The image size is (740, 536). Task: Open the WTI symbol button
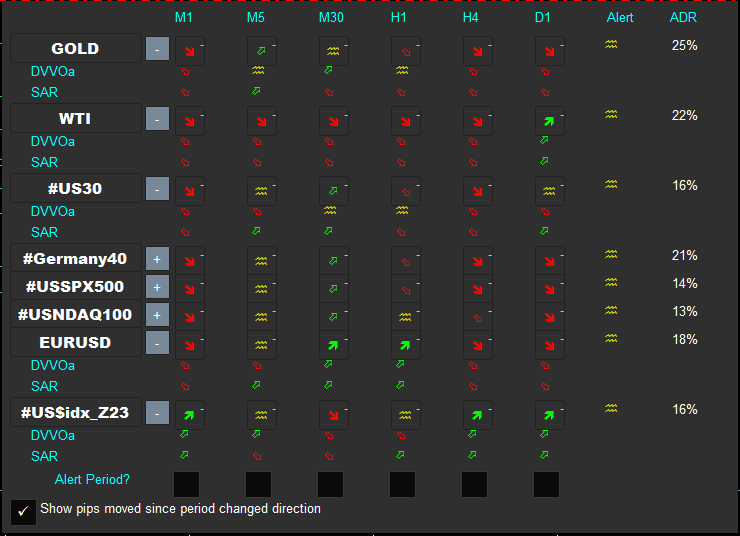coord(76,118)
